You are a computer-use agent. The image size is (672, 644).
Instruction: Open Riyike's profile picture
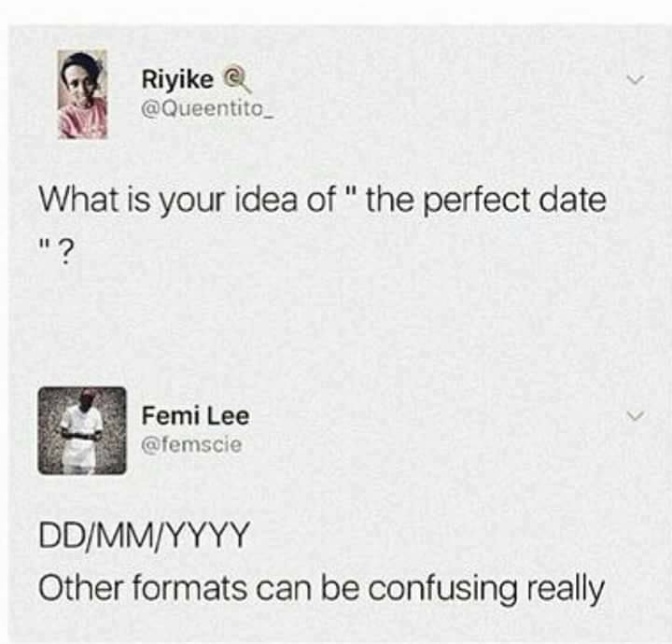82,93
